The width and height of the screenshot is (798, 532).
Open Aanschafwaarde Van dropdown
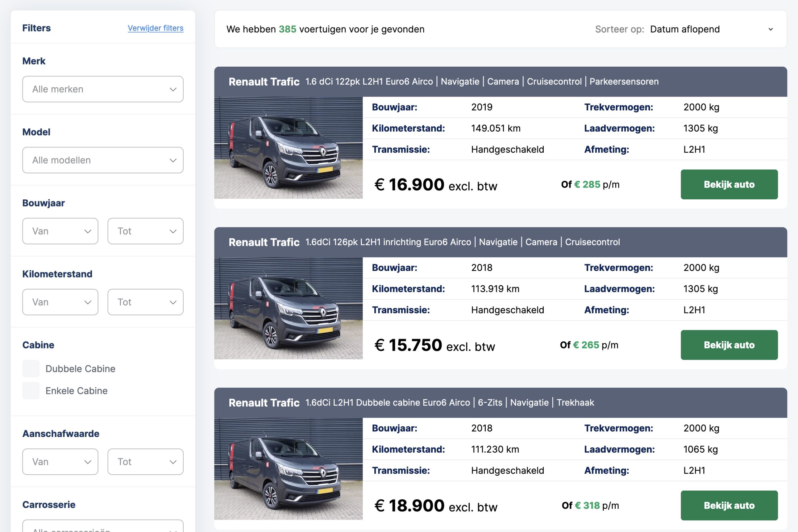coord(60,462)
